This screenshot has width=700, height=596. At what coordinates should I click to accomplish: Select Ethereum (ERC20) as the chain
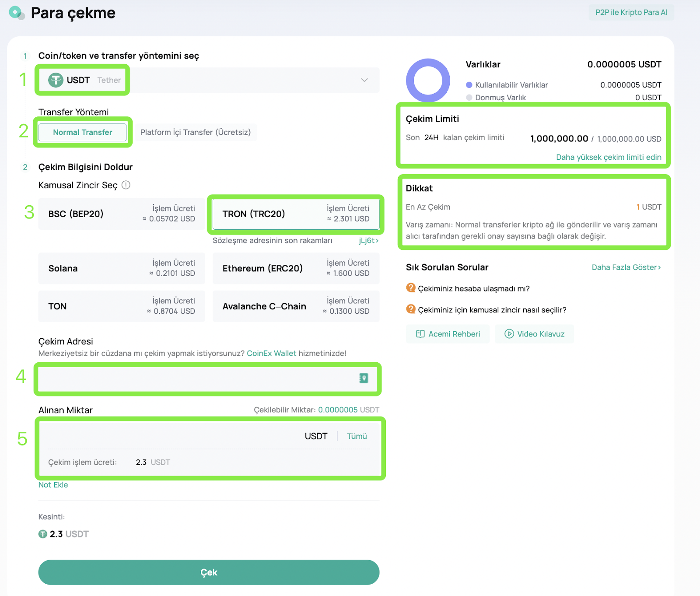tap(296, 268)
